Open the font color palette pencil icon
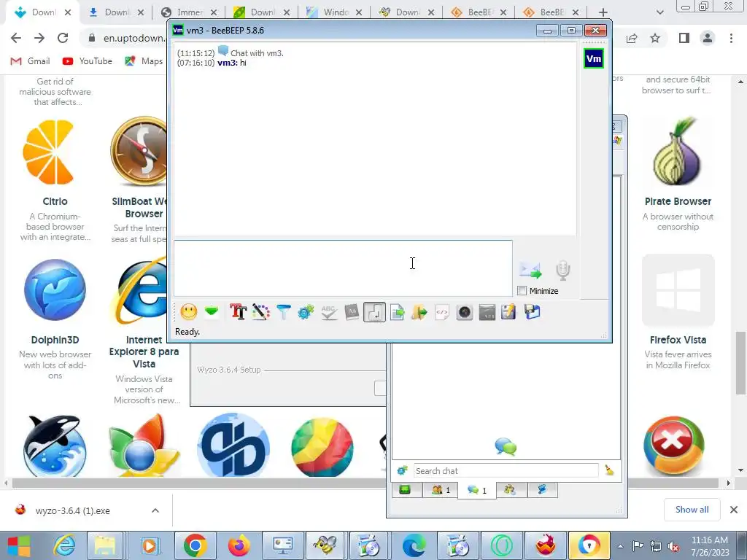 pyautogui.click(x=261, y=312)
